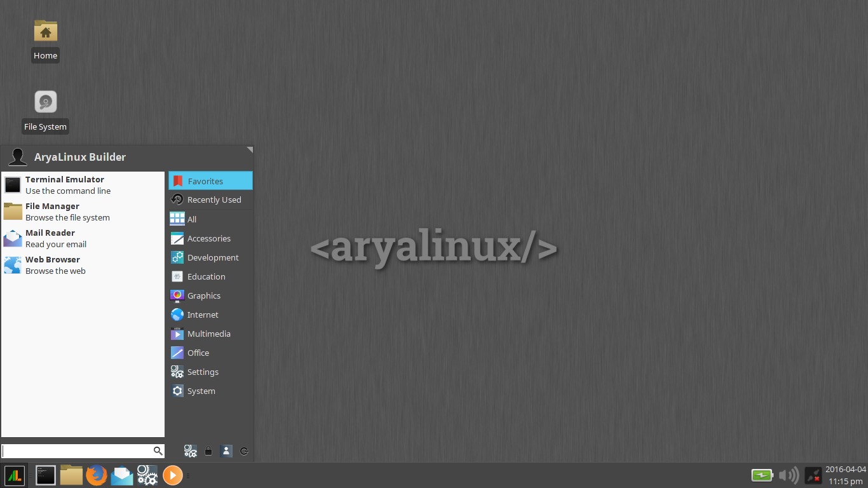Click the battery power indicator
The height and width of the screenshot is (488, 868).
coord(763,475)
